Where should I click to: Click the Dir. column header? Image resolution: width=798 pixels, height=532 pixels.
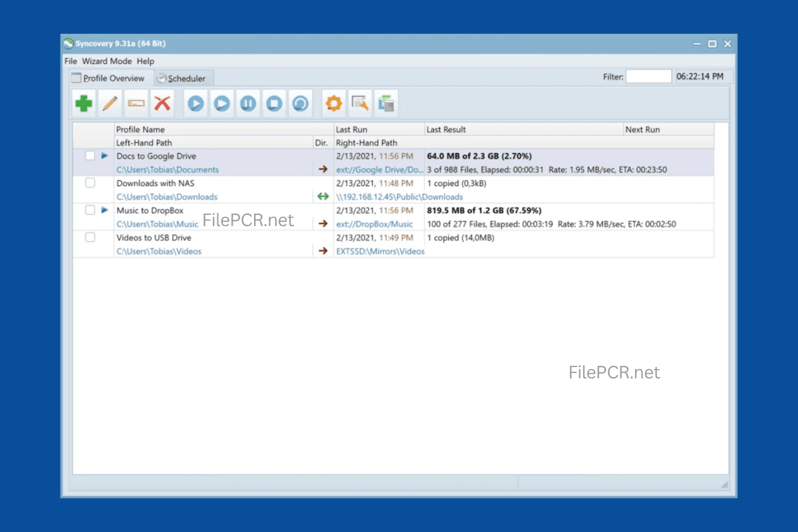323,142
